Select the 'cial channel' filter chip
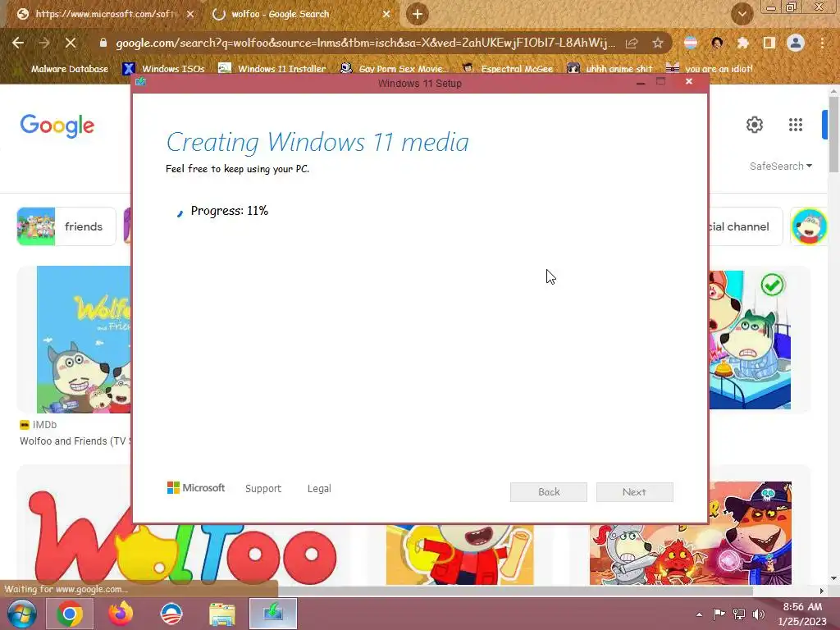Viewport: 840px width, 630px height. pyautogui.click(x=746, y=226)
